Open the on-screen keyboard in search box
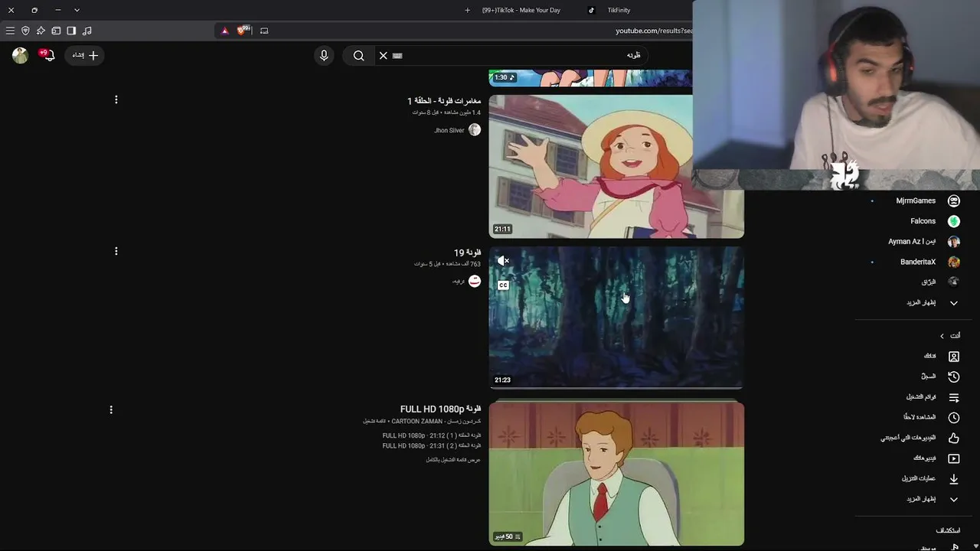 397,56
